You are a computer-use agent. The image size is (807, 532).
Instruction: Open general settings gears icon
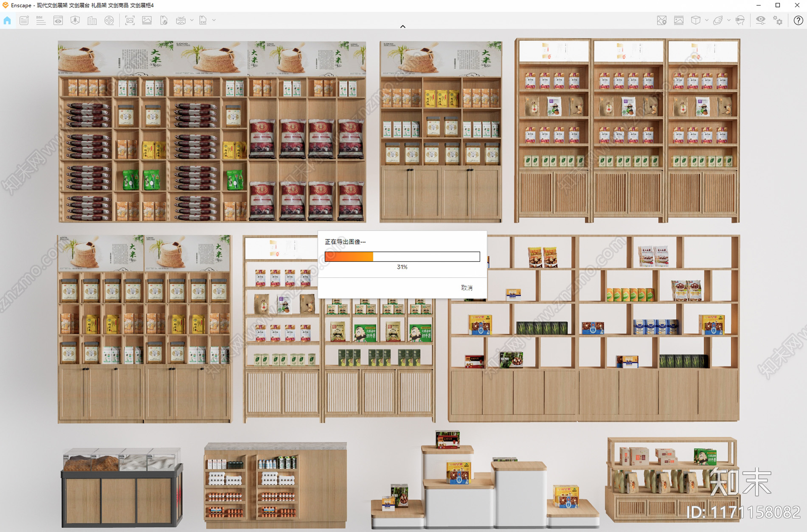pos(778,21)
